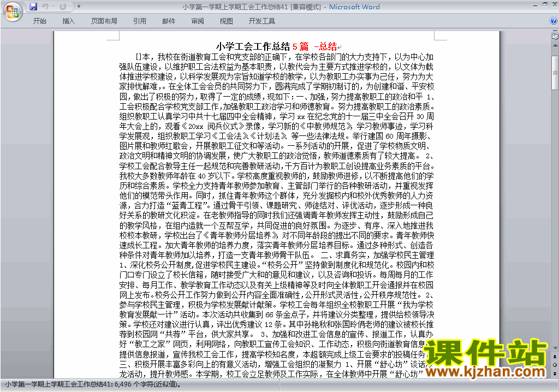This screenshot has height=392, width=559.
Task: Click the vertical scrollbar down arrow
Action: click(x=555, y=348)
